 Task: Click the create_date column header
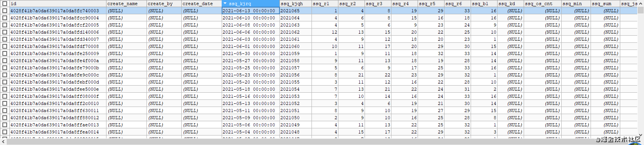pos(202,4)
